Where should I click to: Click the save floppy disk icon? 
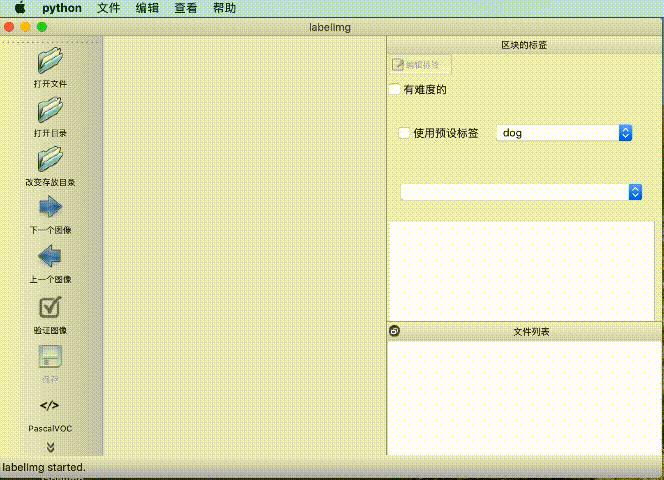50,356
